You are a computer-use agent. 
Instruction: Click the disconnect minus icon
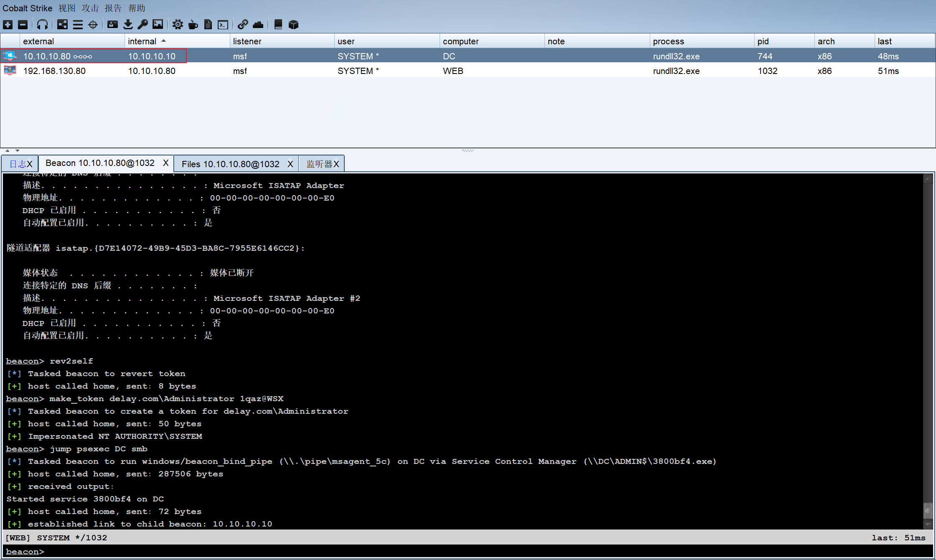click(23, 25)
